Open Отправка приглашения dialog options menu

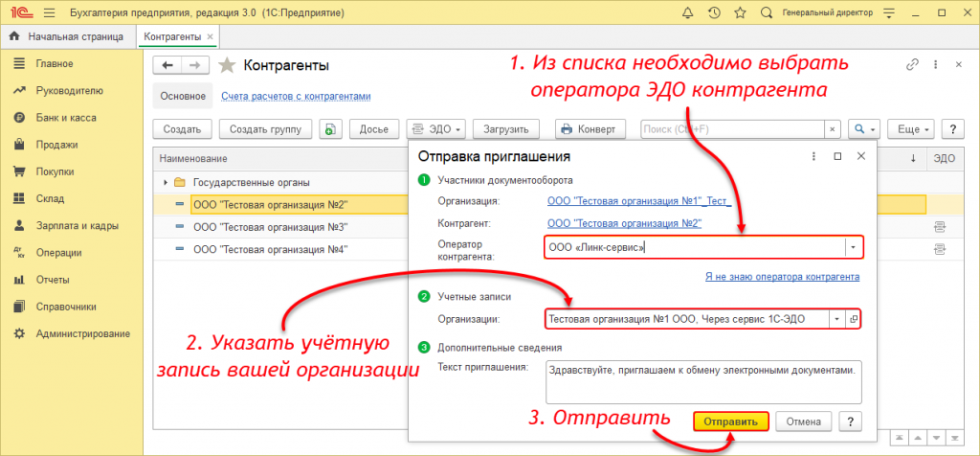coord(813,156)
